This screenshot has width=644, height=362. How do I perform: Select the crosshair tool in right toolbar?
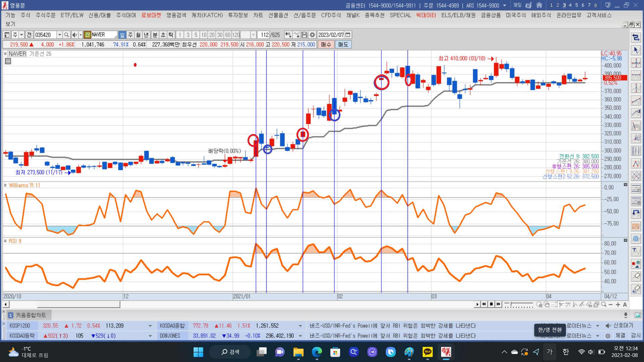point(636,63)
